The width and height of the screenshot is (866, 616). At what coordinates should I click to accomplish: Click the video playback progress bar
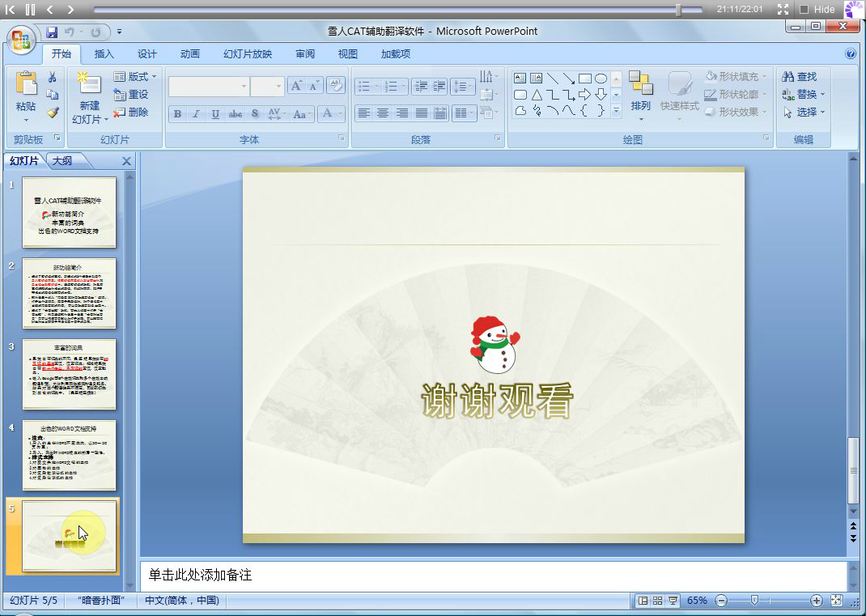pyautogui.click(x=397, y=10)
